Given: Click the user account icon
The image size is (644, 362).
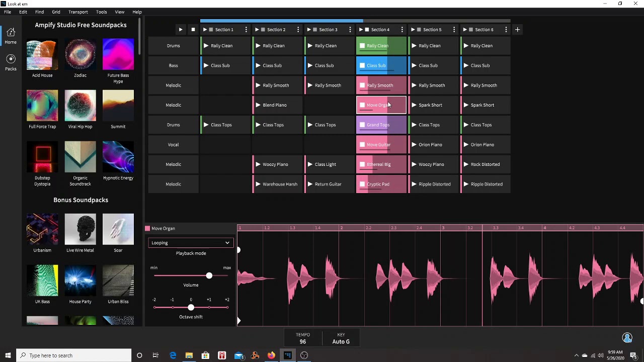Looking at the screenshot, I should point(627,337).
